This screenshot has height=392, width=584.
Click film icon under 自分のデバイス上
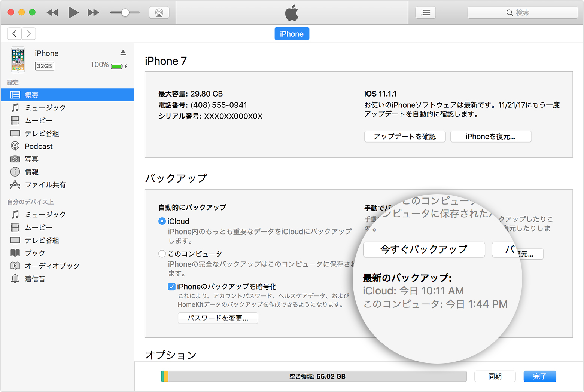15,227
